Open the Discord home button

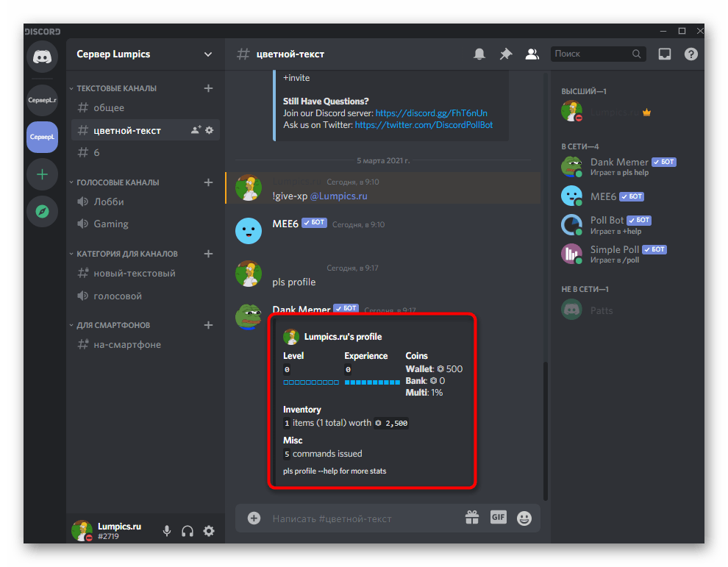42,58
